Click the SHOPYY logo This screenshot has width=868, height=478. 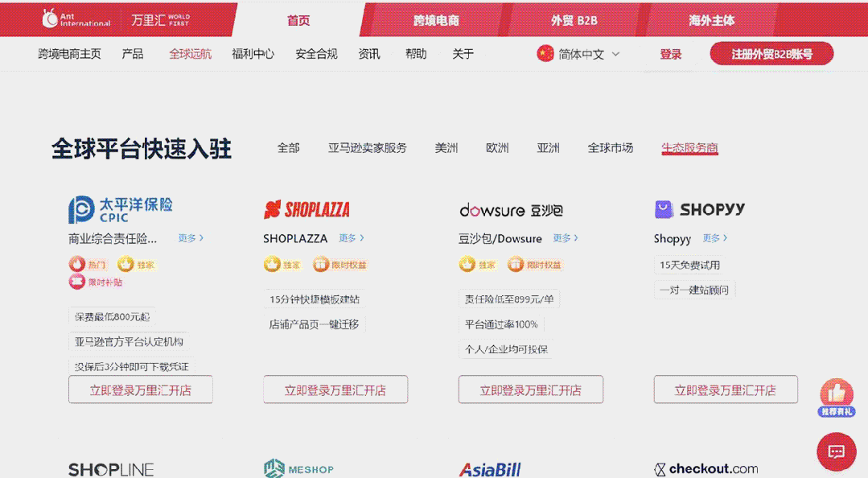700,209
